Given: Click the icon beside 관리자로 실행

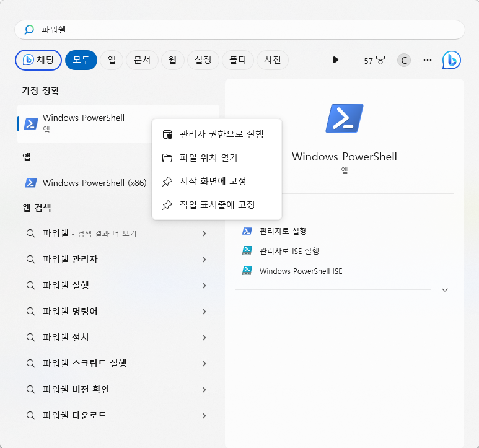Looking at the screenshot, I should (x=247, y=231).
